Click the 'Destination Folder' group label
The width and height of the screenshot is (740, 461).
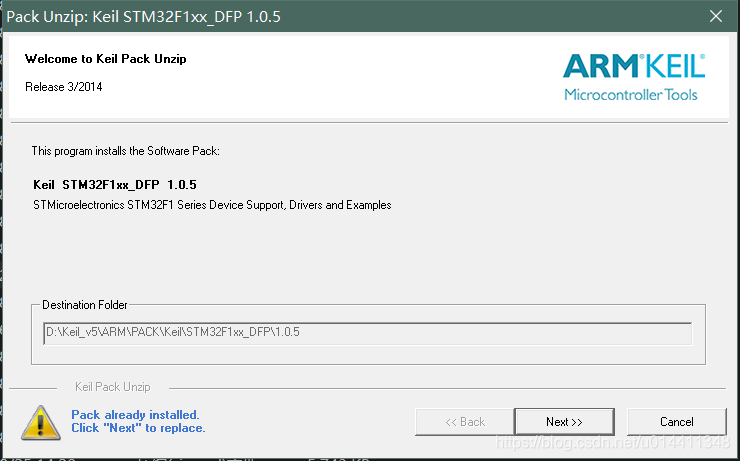(x=85, y=305)
